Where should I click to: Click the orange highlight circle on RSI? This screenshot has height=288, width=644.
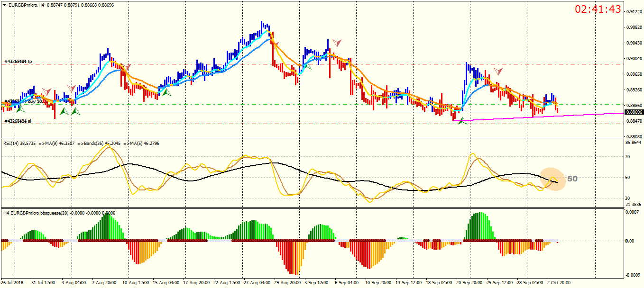tap(552, 180)
